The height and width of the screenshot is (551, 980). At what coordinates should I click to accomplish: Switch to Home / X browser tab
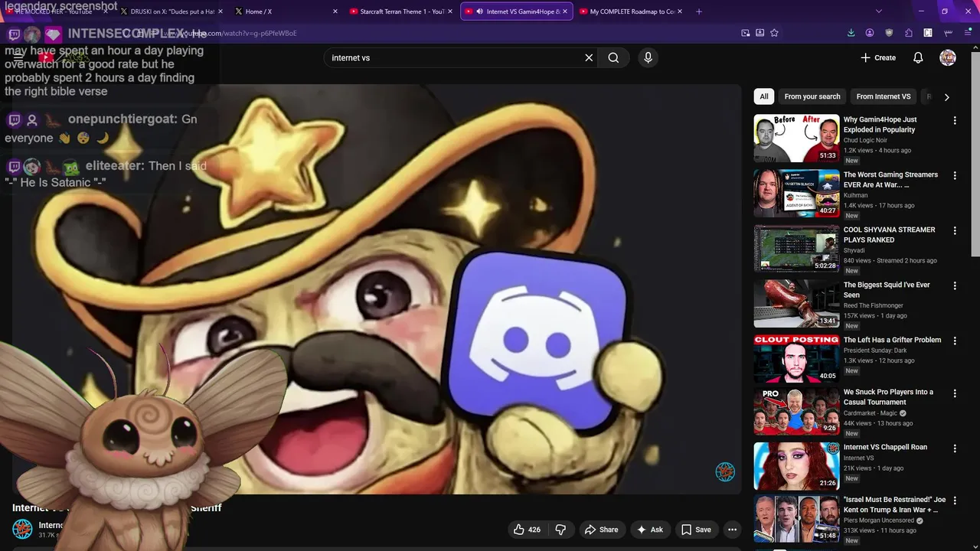[285, 11]
